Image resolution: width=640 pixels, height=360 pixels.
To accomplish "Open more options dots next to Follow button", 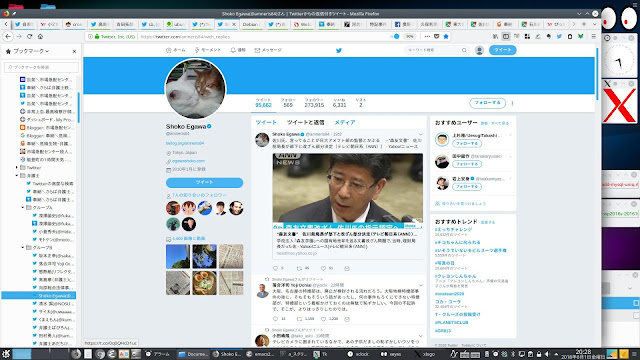I will (x=512, y=103).
